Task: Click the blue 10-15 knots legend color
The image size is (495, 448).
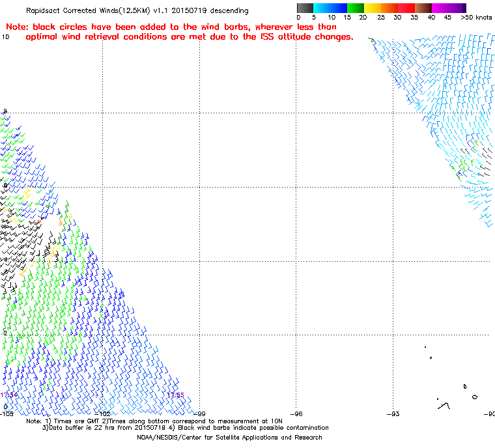Action: [x=339, y=8]
